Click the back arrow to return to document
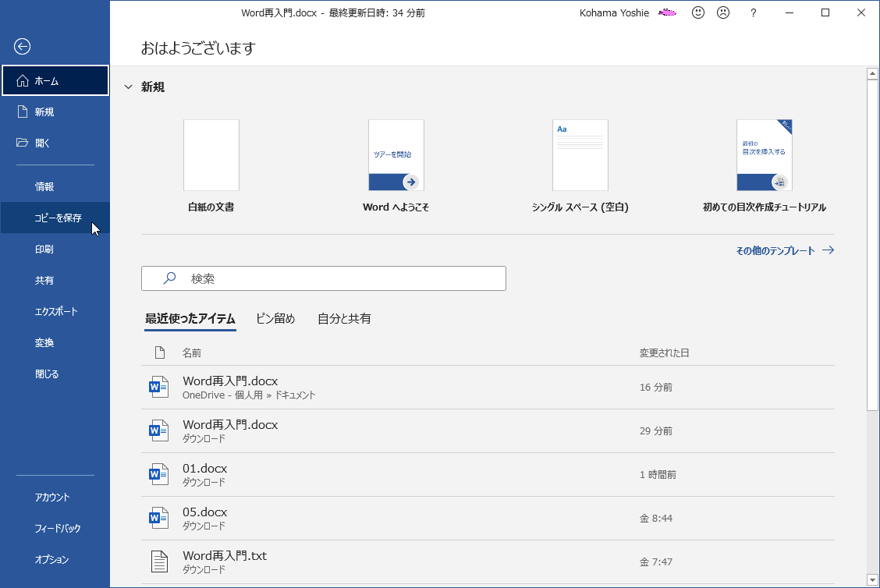Image resolution: width=880 pixels, height=588 pixels. (x=23, y=47)
